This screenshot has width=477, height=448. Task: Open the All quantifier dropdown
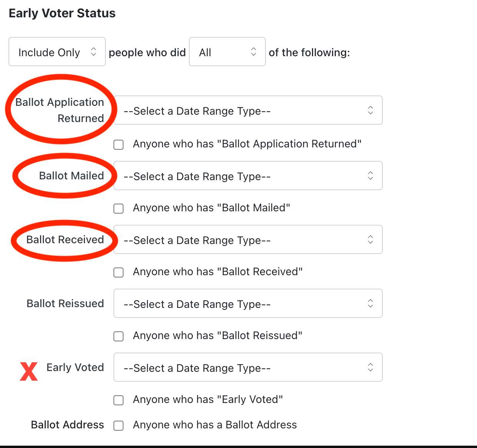click(x=227, y=52)
